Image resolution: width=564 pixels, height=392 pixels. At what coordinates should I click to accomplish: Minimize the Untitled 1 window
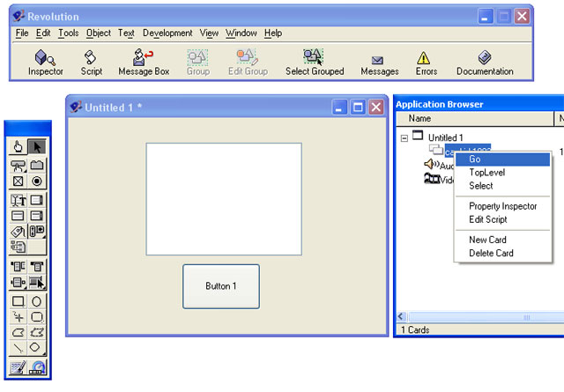point(339,107)
